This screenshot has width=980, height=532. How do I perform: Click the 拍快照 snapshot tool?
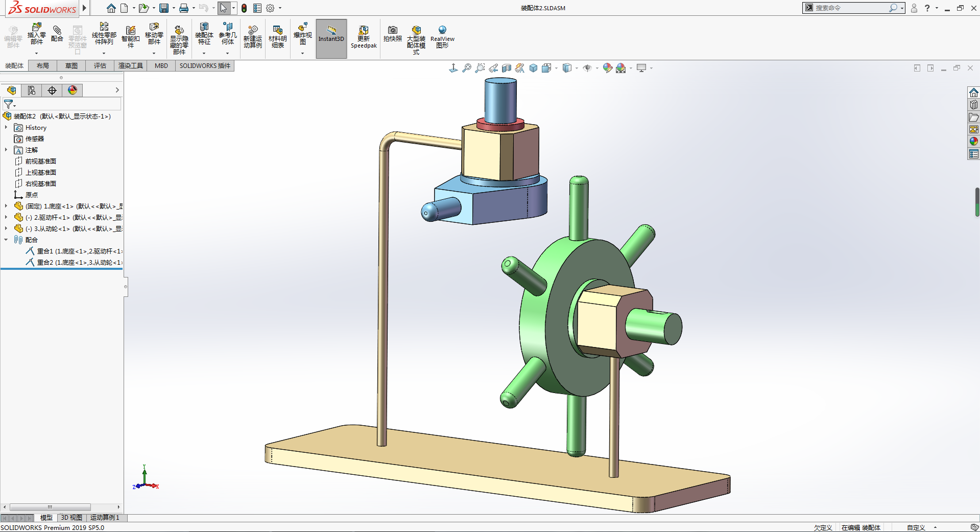393,34
